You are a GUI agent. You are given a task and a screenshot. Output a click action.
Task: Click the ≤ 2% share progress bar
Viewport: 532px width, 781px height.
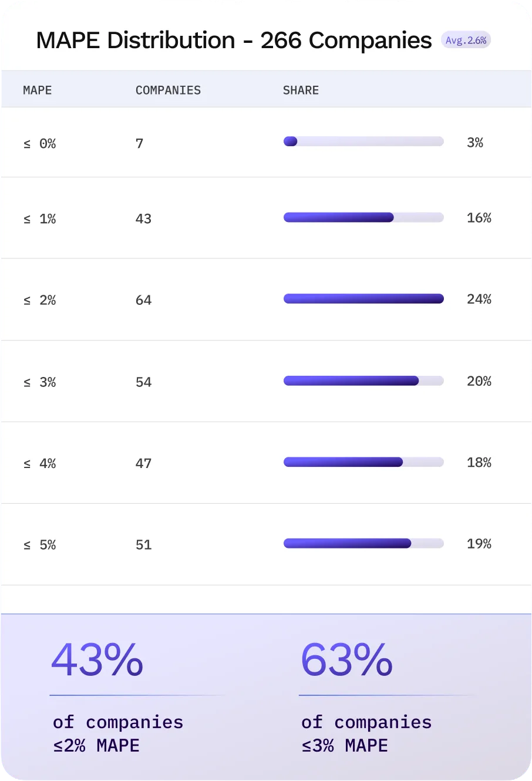(363, 299)
